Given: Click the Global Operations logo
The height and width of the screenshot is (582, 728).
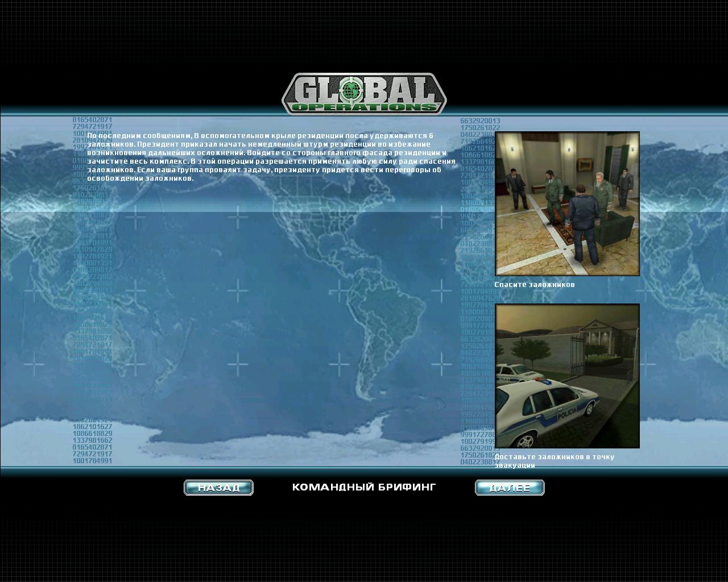Looking at the screenshot, I should [364, 94].
